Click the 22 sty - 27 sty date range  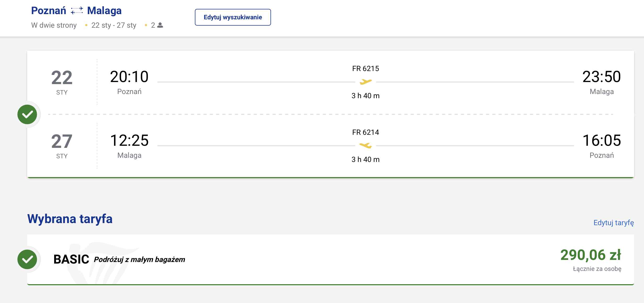[x=114, y=25]
